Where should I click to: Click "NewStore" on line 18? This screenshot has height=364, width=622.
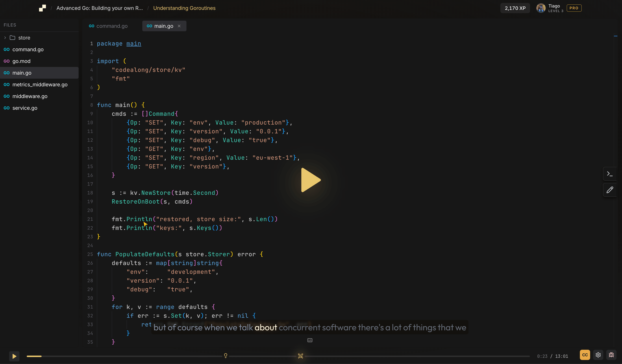pos(156,193)
